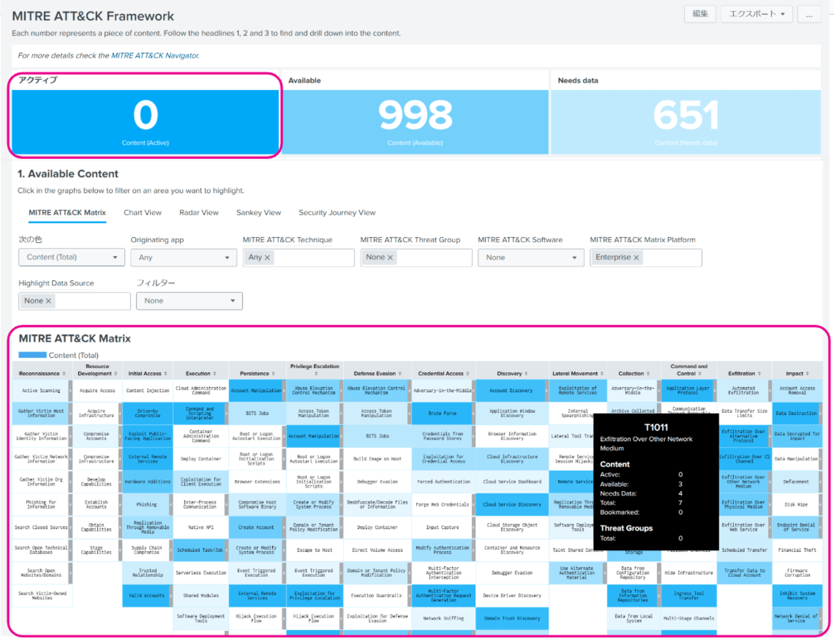The image size is (834, 644).
Task: Click the Active content count 0 panel
Action: pos(145,122)
